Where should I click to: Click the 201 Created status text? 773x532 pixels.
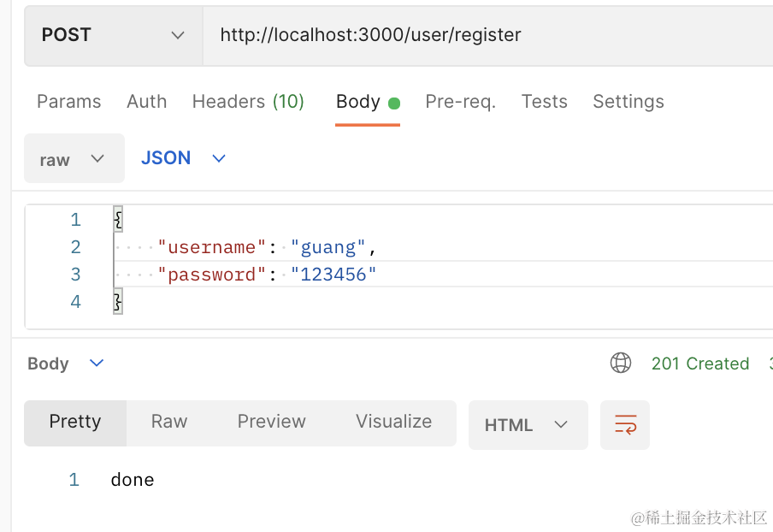[699, 364]
